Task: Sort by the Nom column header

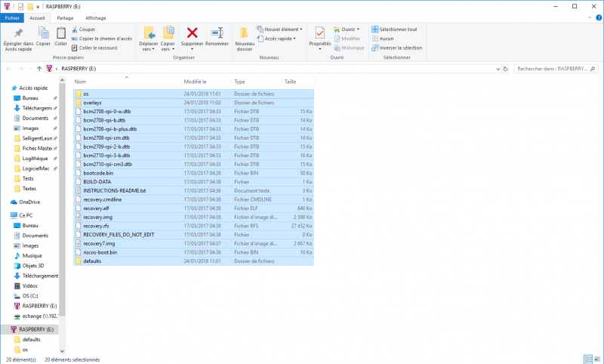Action: pyautogui.click(x=127, y=82)
